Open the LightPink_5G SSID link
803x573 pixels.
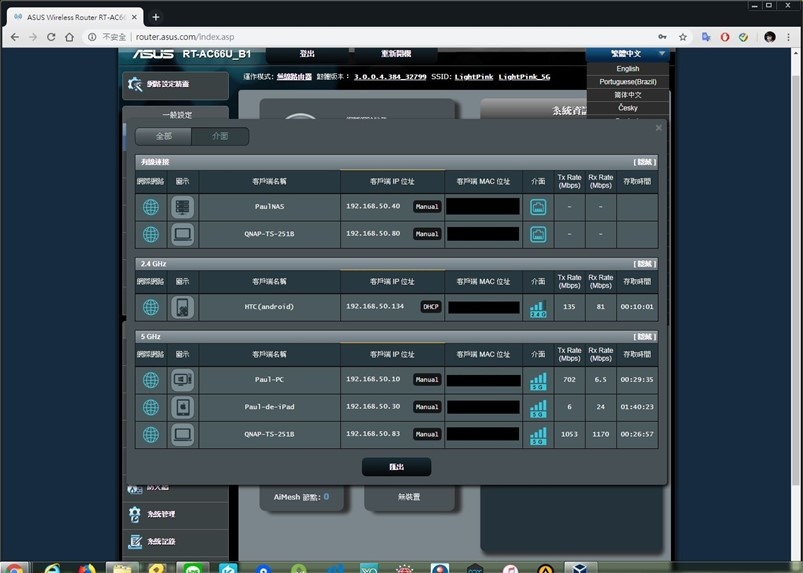pyautogui.click(x=524, y=77)
